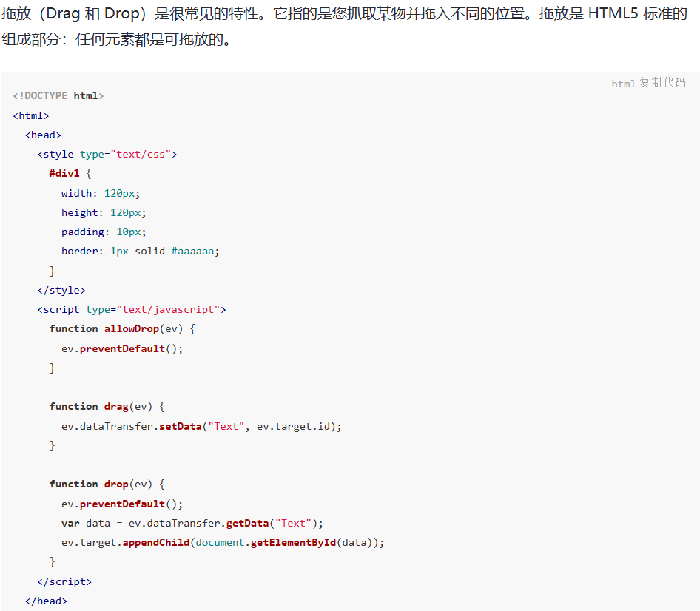This screenshot has width=700, height=611.
Task: Click the var data = getData line
Action: click(192, 523)
